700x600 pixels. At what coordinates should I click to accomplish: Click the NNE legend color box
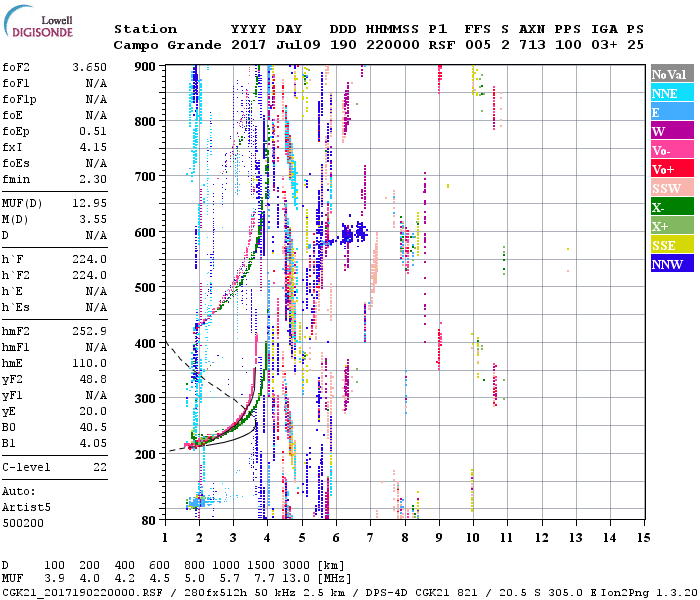click(671, 93)
